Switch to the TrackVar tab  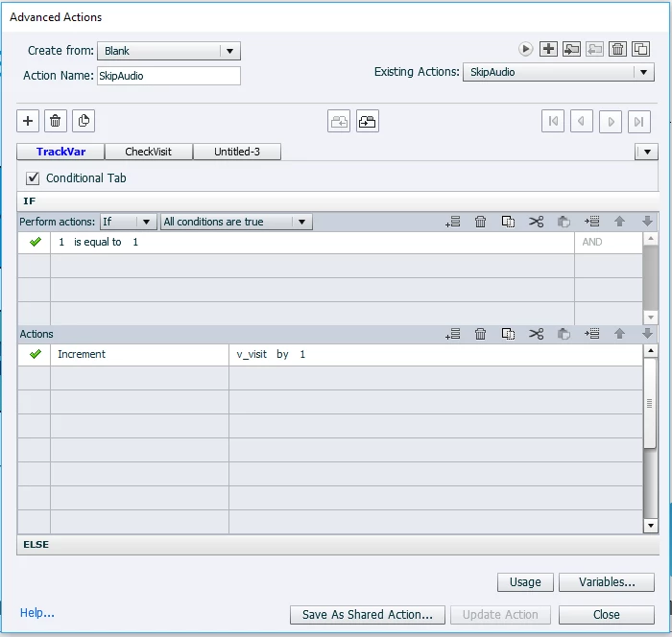[x=60, y=152]
